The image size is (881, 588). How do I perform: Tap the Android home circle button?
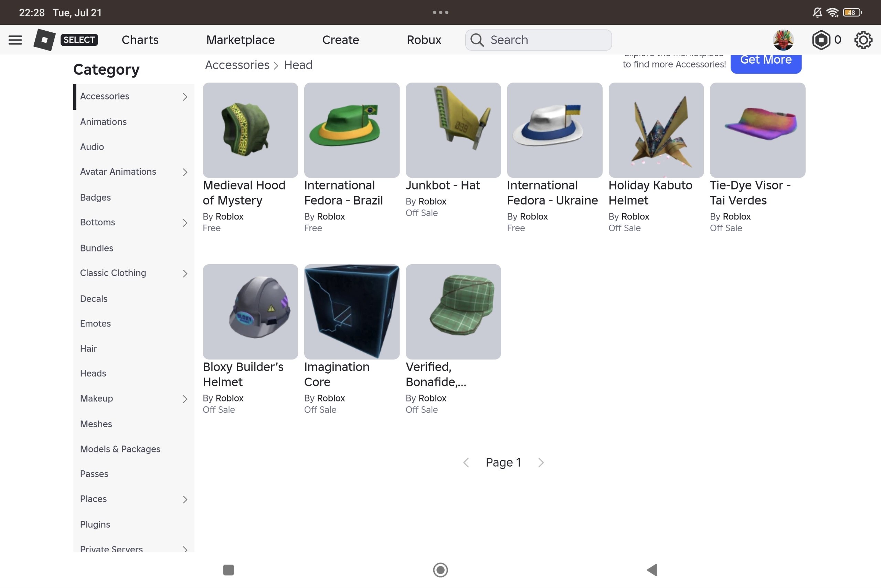click(x=440, y=570)
